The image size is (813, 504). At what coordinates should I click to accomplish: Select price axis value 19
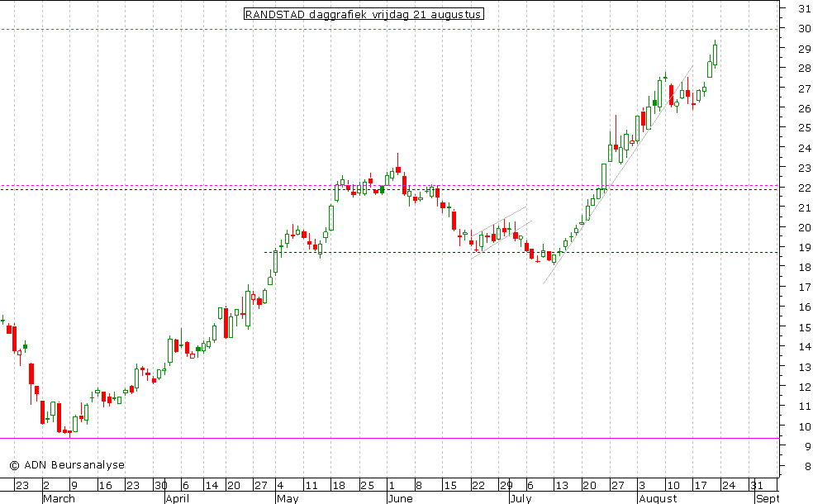tap(805, 248)
